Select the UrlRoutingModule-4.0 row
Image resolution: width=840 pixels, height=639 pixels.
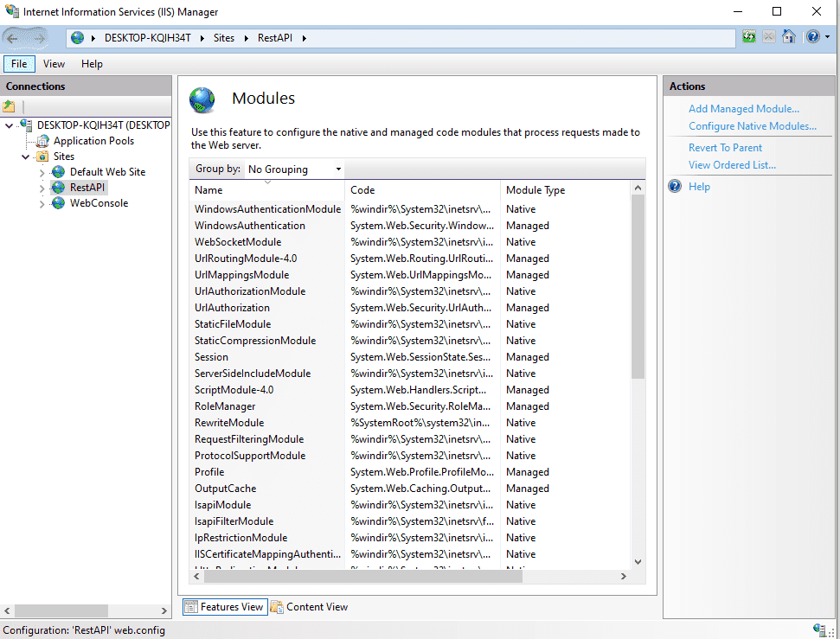(x=410, y=259)
